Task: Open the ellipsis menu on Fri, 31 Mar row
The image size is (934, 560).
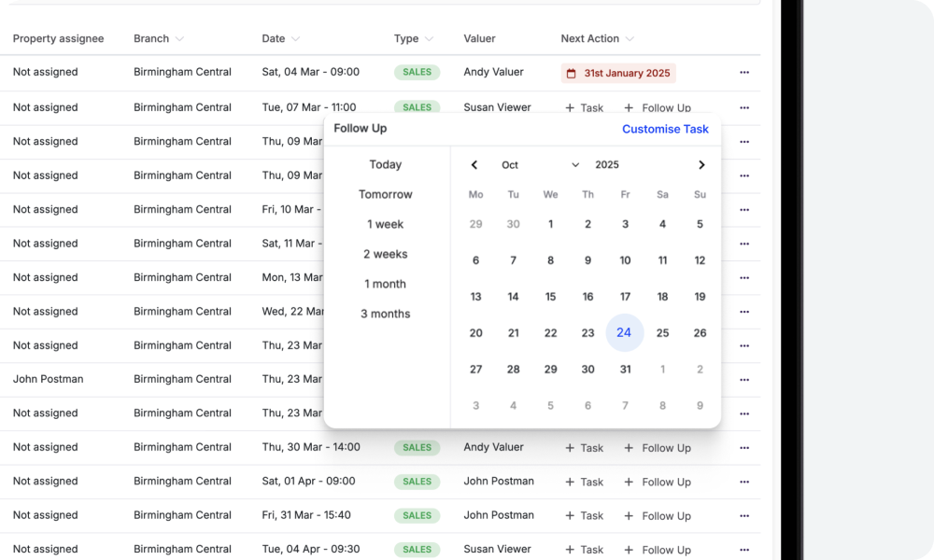Action: (744, 515)
